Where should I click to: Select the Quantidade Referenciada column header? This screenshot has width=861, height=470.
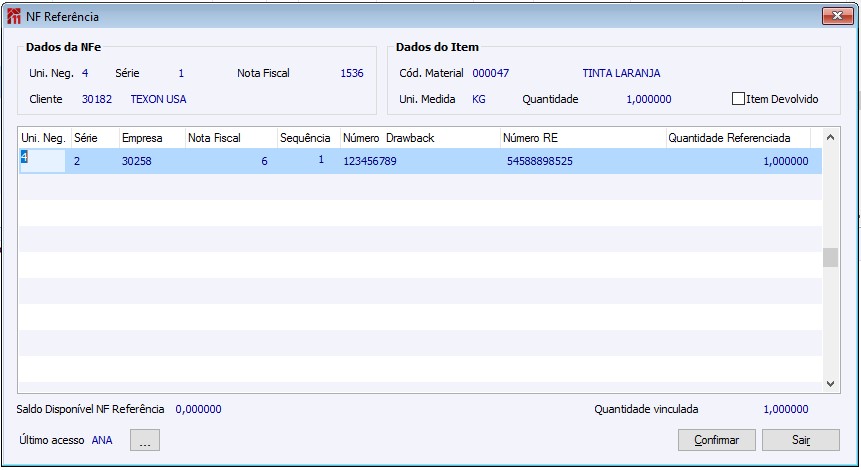coord(738,138)
